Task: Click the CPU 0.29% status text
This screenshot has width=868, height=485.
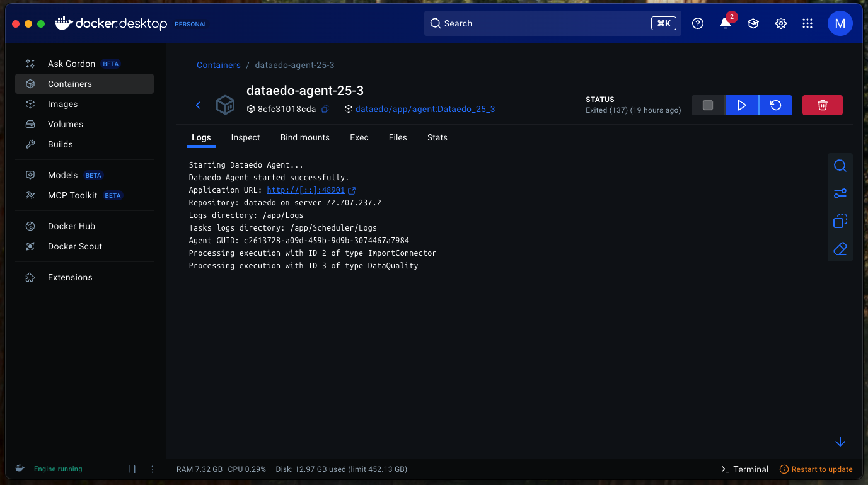Action: click(x=247, y=469)
